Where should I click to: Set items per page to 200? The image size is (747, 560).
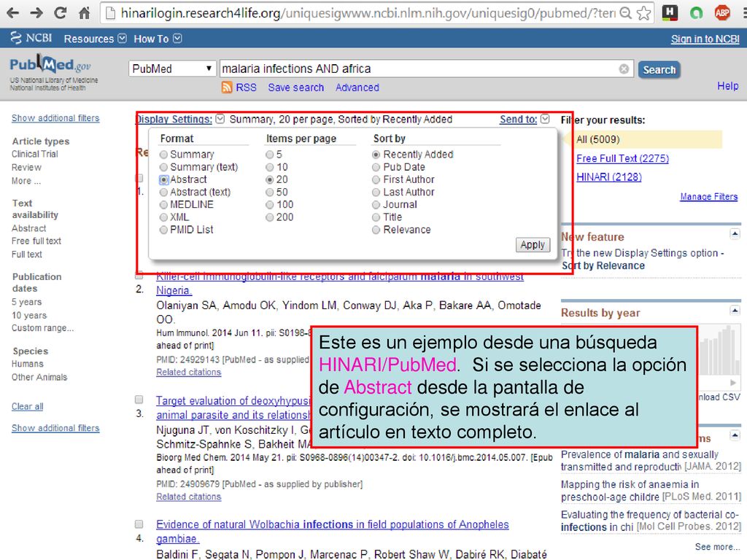pyautogui.click(x=270, y=217)
